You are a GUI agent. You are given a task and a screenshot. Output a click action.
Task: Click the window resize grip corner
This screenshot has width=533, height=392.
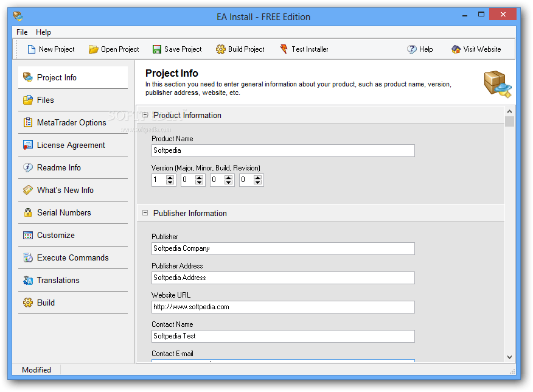coord(512,371)
